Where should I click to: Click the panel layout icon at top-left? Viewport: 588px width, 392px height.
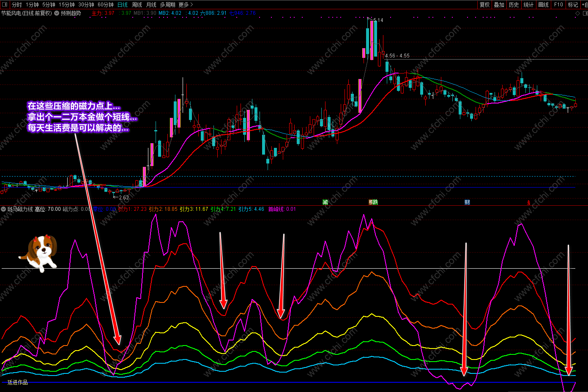point(5,5)
